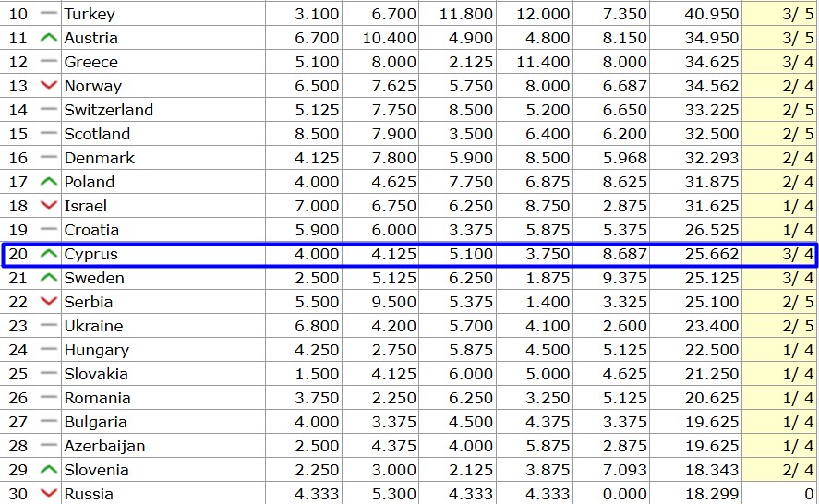The width and height of the screenshot is (819, 504).
Task: Click the red down arrow beside Serbia
Action: [x=49, y=301]
